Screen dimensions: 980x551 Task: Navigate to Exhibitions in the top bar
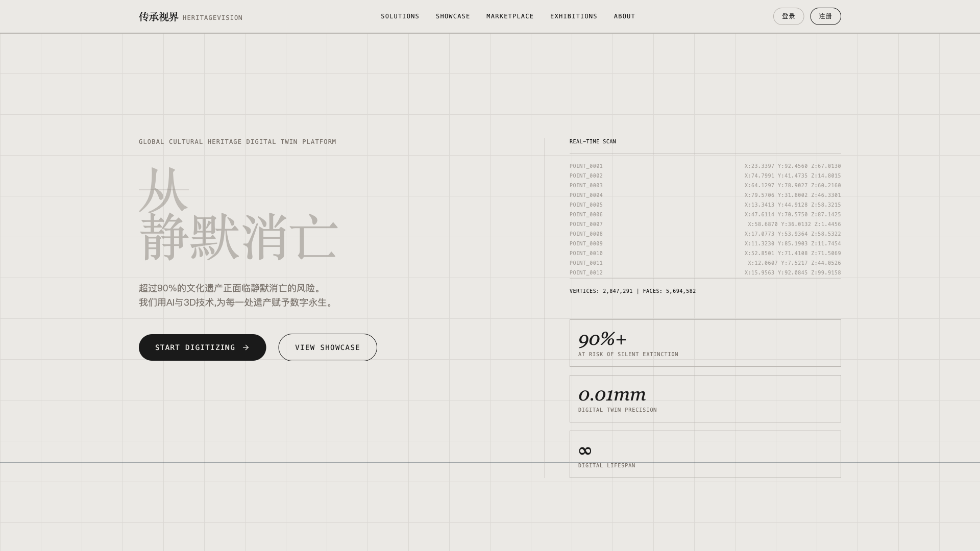[573, 16]
